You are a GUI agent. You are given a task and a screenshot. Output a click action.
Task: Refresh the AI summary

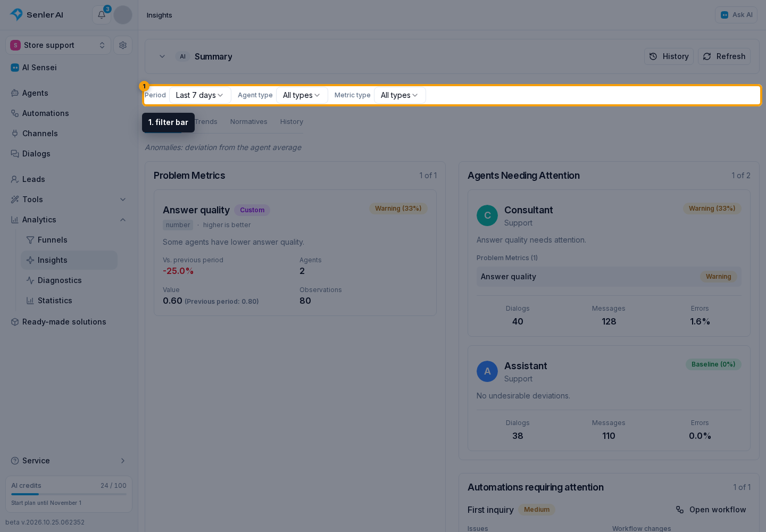click(x=724, y=56)
